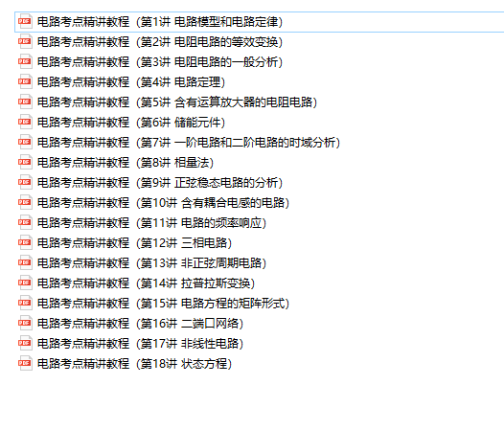Select the PDF icon of 第2讲 电阻电路的等效变换
Screen dimensions: 504x430
click(x=25, y=42)
